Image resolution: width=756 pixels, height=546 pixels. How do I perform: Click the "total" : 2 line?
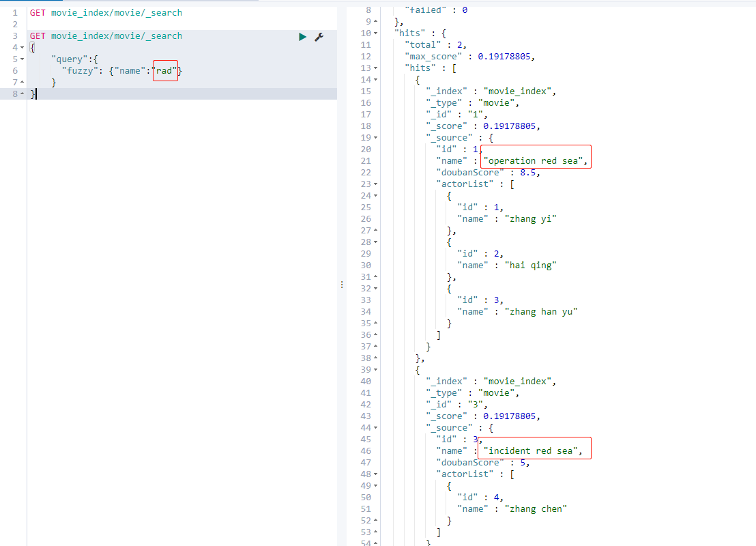tap(435, 45)
